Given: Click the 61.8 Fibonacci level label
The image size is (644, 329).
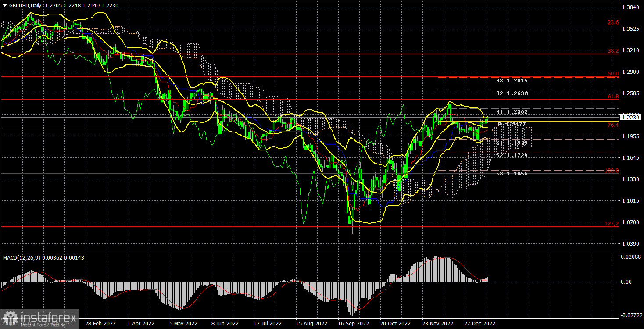Looking at the screenshot, I should pos(613,97).
